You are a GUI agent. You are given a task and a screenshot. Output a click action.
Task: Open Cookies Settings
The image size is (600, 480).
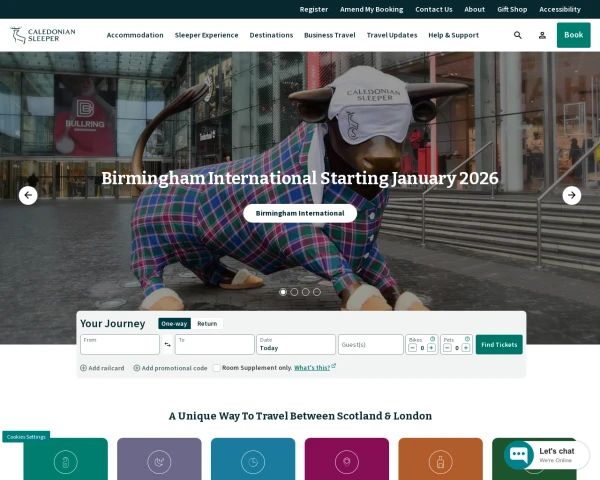click(x=26, y=437)
